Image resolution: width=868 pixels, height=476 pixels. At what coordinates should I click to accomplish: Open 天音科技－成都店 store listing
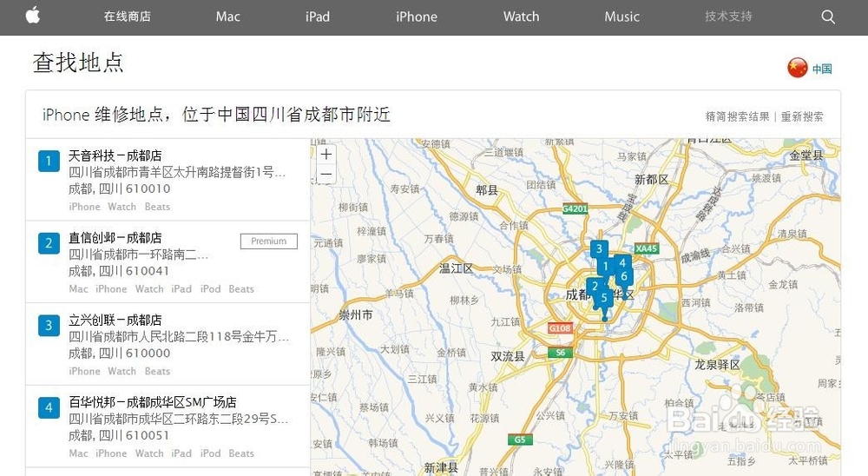pyautogui.click(x=115, y=155)
